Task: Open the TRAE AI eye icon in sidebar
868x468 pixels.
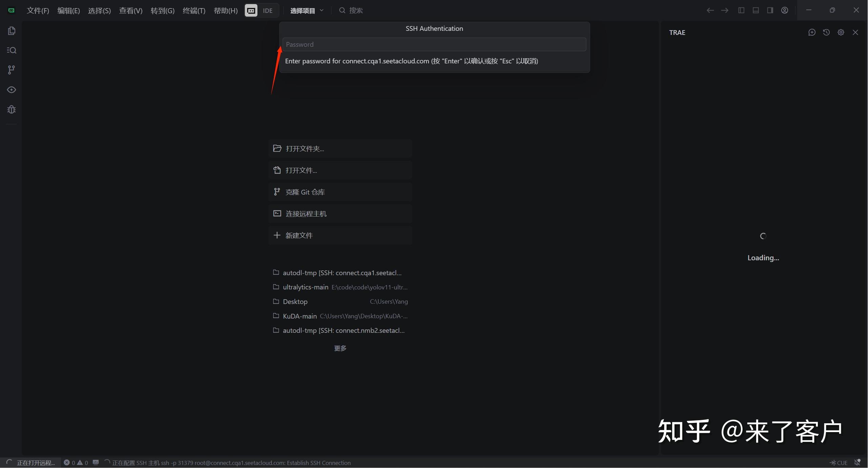Action: (12, 90)
